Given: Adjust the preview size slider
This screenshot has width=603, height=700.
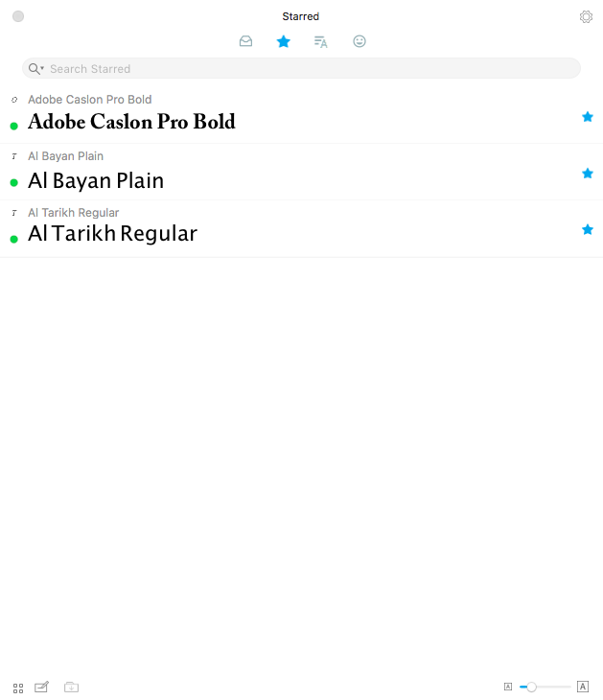Looking at the screenshot, I should 545,687.
